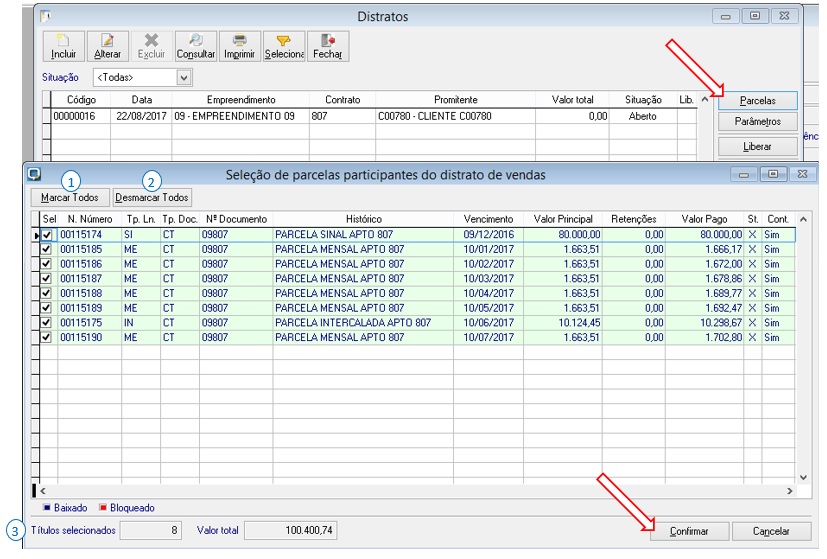The height and width of the screenshot is (559, 827).
Task: Click the Fechar toolbar button
Action: pyautogui.click(x=328, y=46)
